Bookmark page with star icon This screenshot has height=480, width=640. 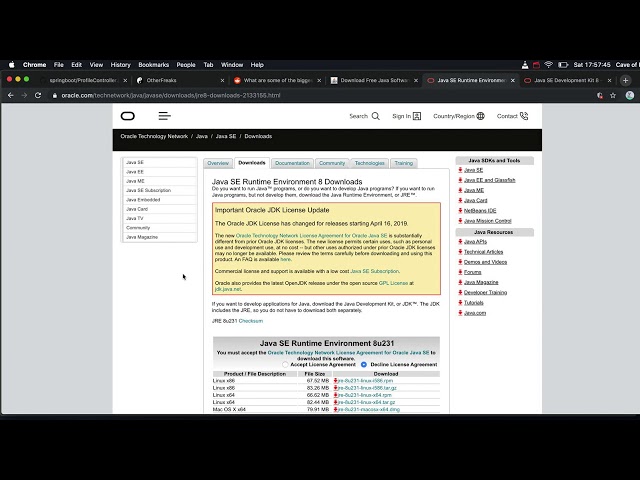pos(613,96)
